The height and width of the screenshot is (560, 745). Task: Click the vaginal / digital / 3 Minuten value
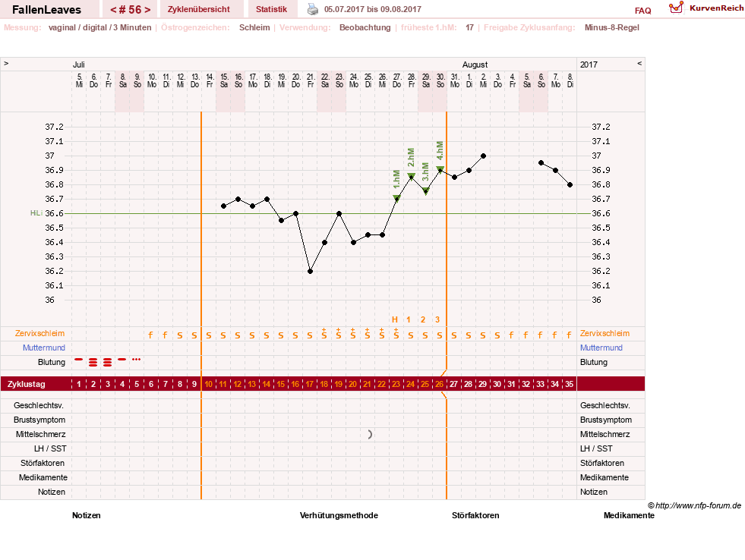tap(99, 27)
